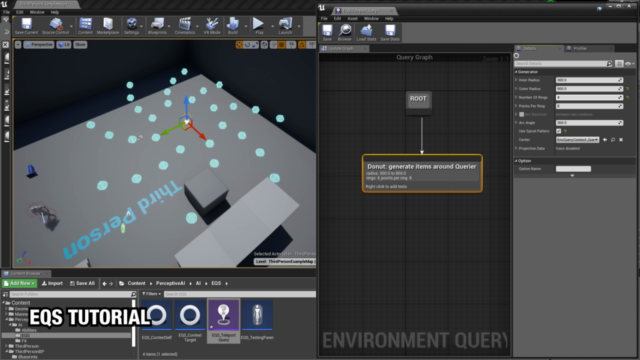The image size is (640, 360).
Task: Click the content browser forward arrow
Action: point(111,283)
